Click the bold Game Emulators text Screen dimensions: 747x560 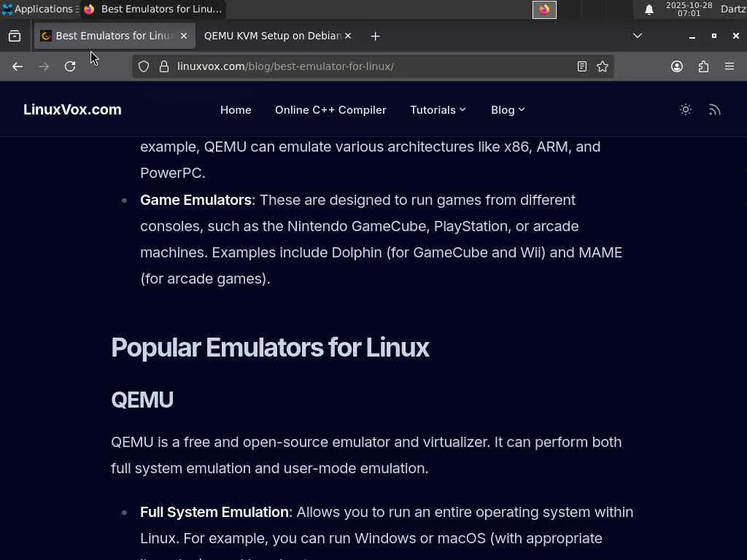pos(196,200)
